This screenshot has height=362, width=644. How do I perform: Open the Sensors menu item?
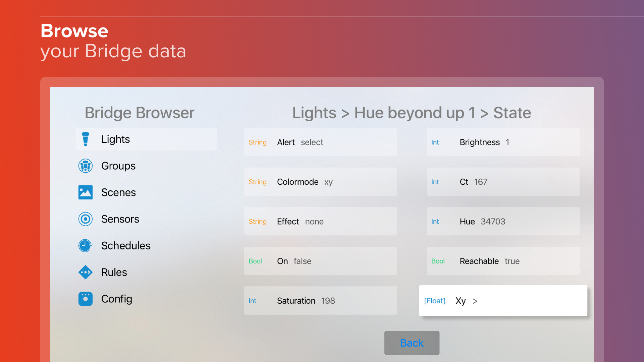(146, 219)
